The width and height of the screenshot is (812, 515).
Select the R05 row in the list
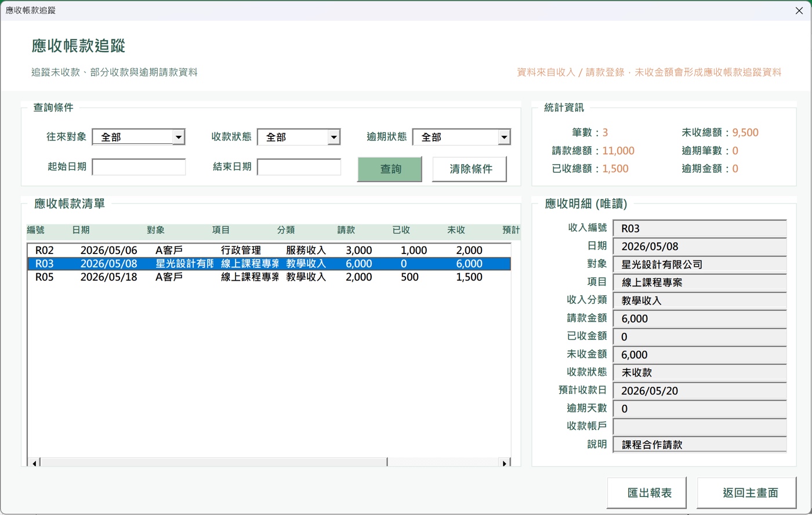[x=269, y=277]
